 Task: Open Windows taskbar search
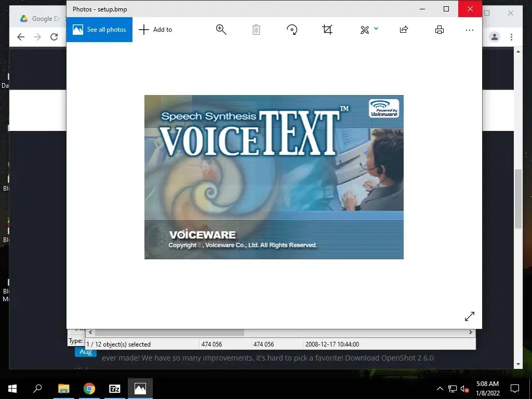tap(37, 388)
